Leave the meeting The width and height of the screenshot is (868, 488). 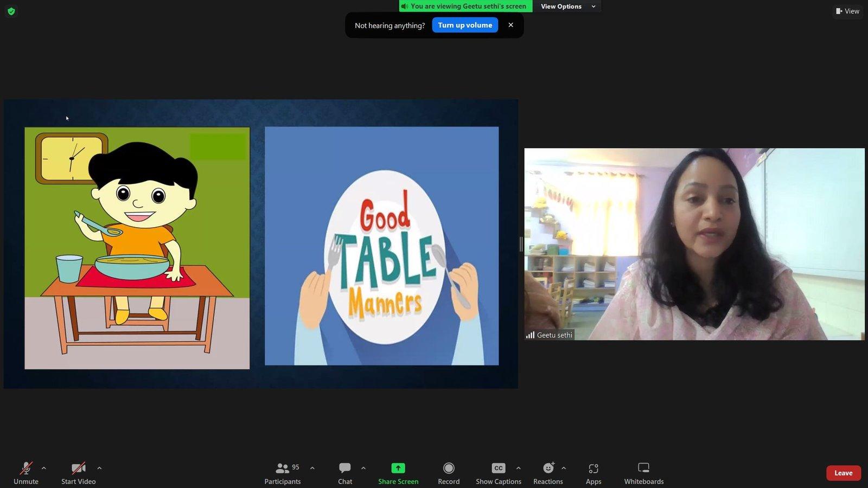pos(843,473)
